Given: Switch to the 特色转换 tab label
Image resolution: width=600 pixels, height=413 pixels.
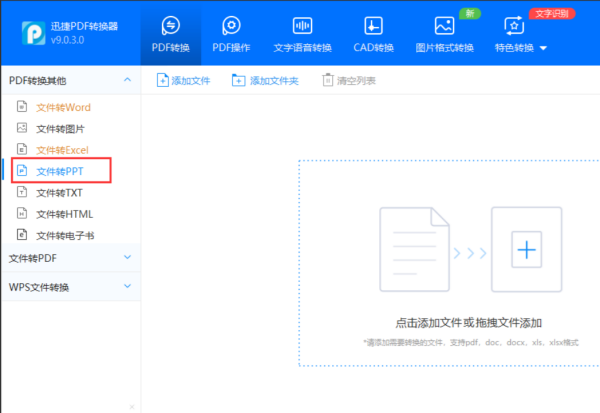Looking at the screenshot, I should pos(514,47).
